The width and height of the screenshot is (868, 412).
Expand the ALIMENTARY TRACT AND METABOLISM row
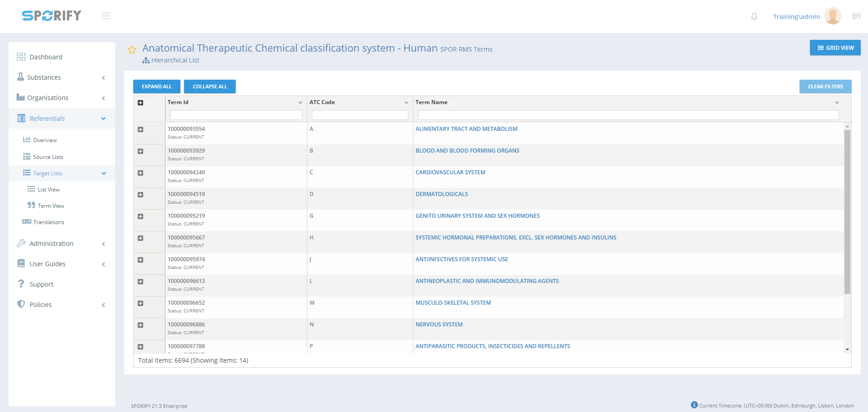coord(141,129)
